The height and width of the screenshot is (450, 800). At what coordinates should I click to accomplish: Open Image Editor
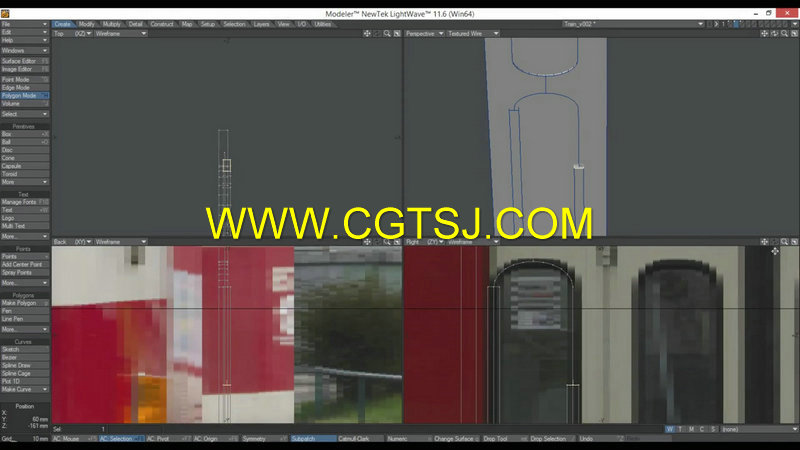(24, 69)
